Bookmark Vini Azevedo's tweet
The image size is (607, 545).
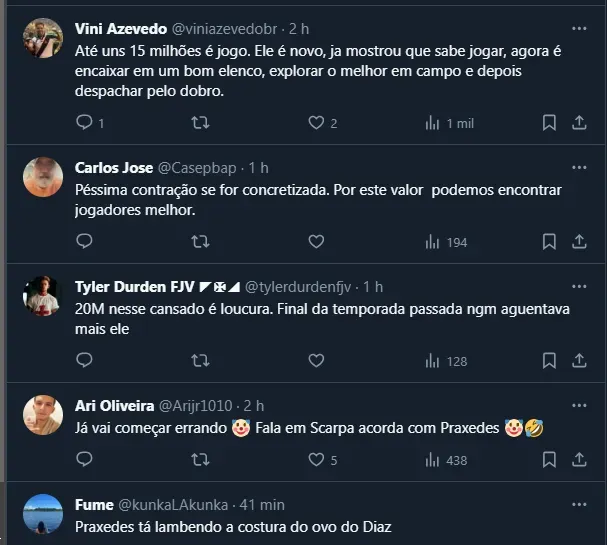click(549, 123)
